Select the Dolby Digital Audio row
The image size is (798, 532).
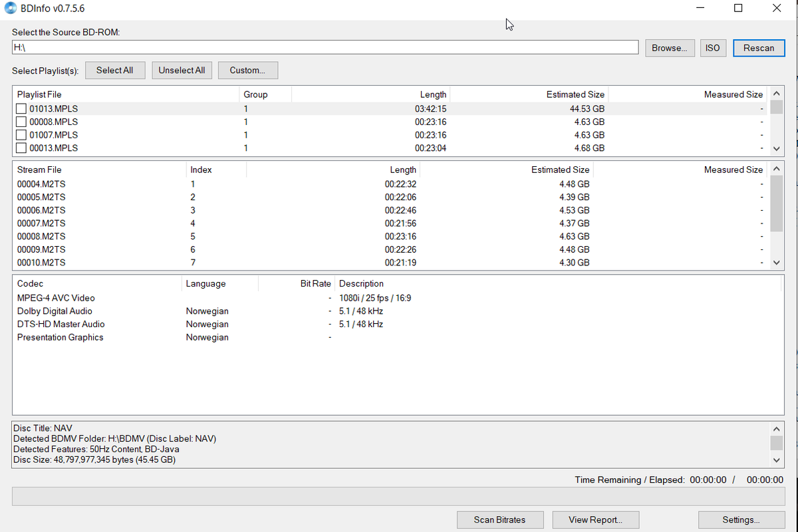[x=398, y=311]
